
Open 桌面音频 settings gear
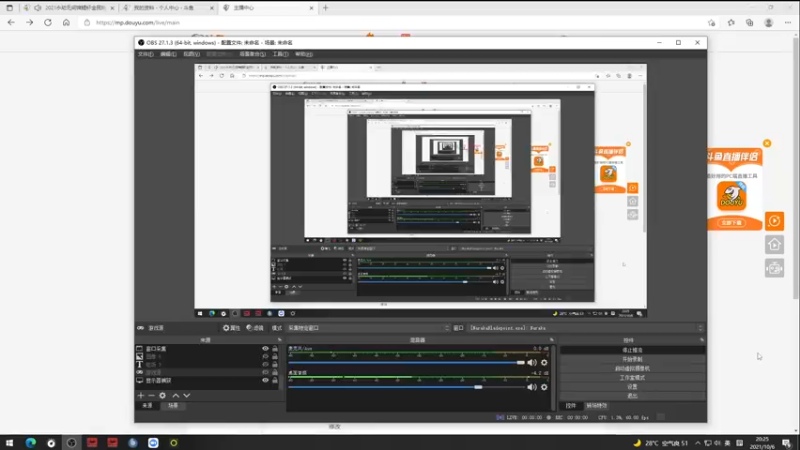[x=544, y=387]
